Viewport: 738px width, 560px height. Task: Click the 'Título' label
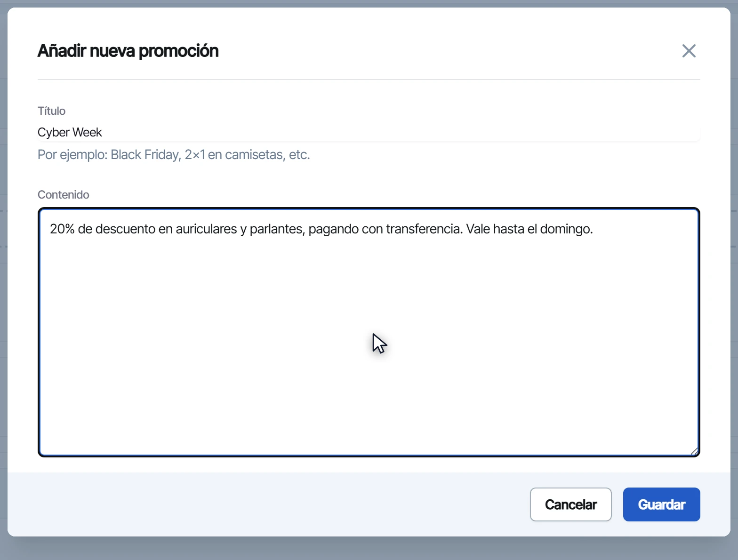(x=52, y=111)
